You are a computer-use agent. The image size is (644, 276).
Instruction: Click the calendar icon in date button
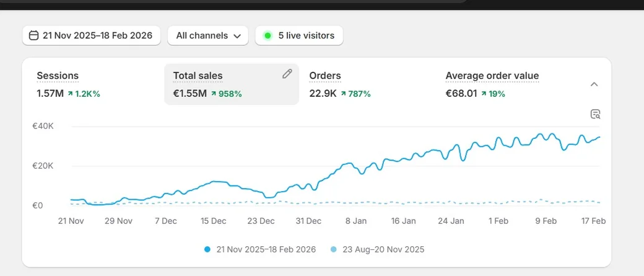(x=33, y=35)
